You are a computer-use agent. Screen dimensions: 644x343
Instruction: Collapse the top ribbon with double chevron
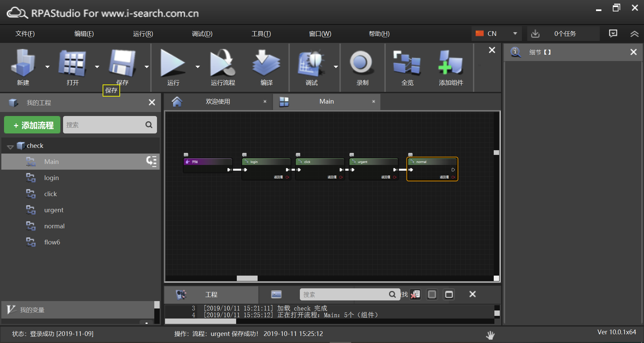click(x=634, y=34)
